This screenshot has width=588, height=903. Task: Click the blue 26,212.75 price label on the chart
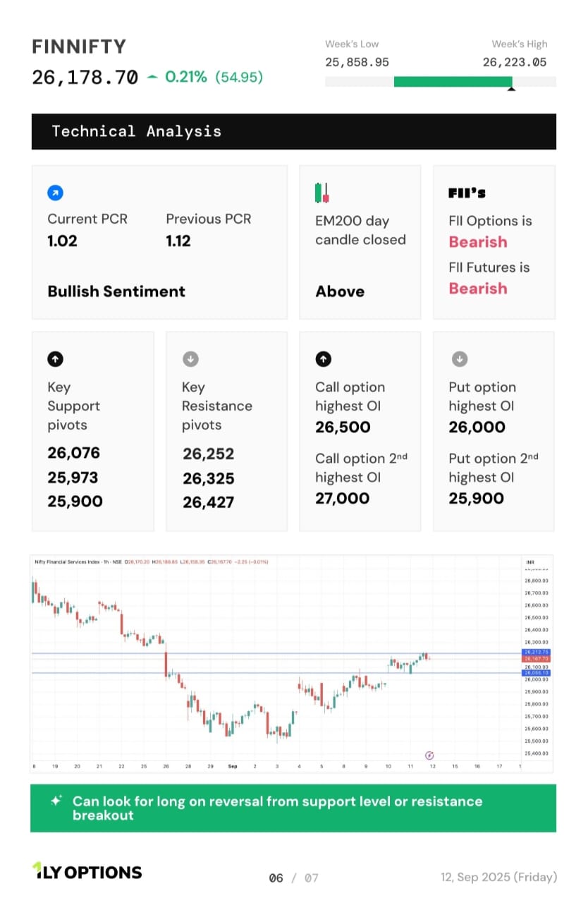536,652
